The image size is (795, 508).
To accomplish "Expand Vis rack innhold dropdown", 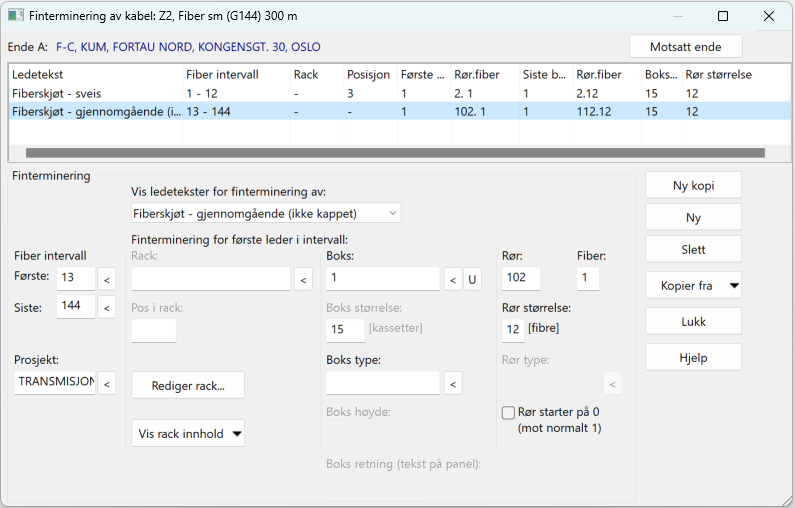I will coord(188,433).
